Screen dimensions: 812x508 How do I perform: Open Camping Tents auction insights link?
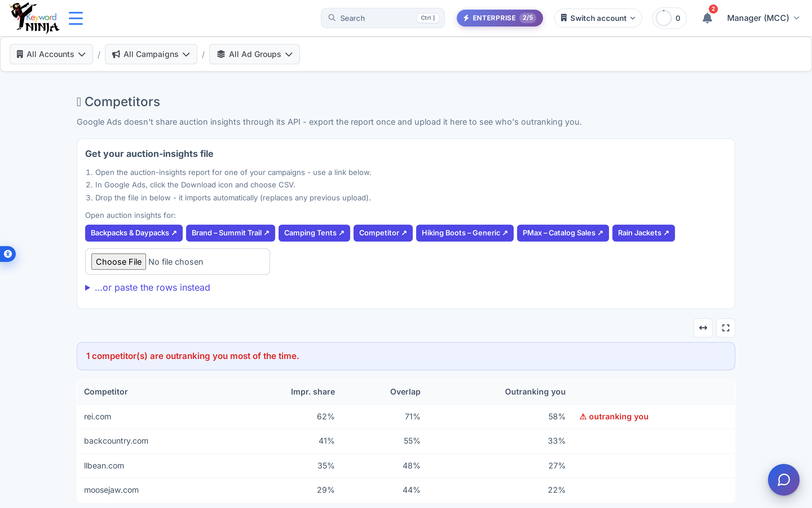click(x=314, y=233)
